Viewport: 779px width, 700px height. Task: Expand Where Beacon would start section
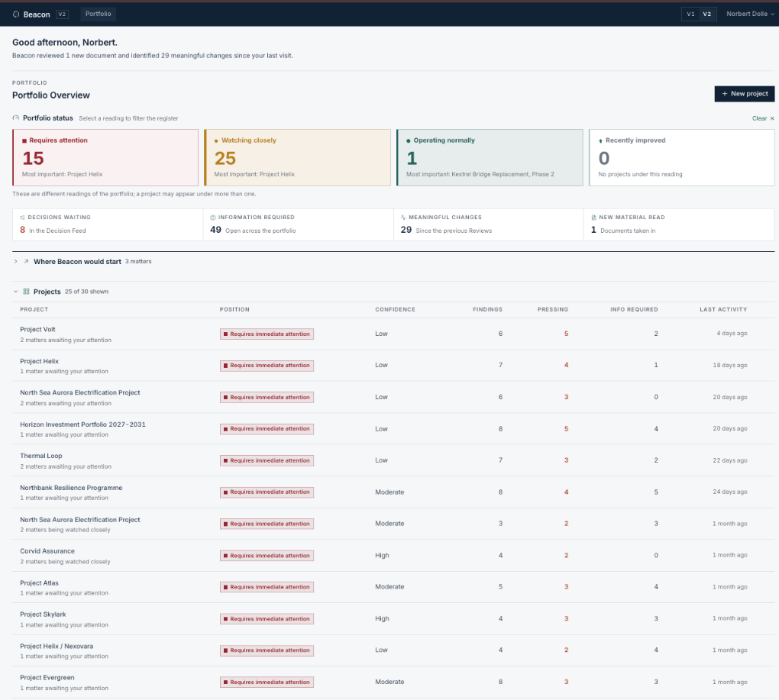click(x=16, y=262)
